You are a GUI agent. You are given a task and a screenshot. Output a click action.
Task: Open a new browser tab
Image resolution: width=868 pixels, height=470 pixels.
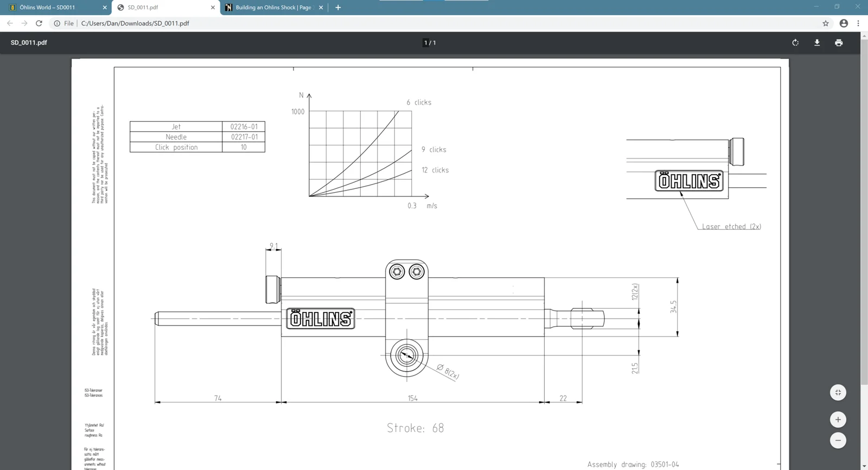[x=338, y=8]
